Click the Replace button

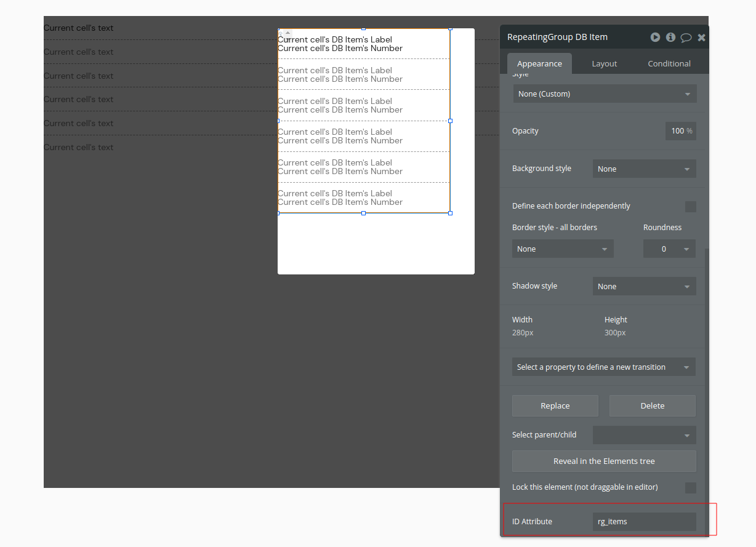point(555,405)
